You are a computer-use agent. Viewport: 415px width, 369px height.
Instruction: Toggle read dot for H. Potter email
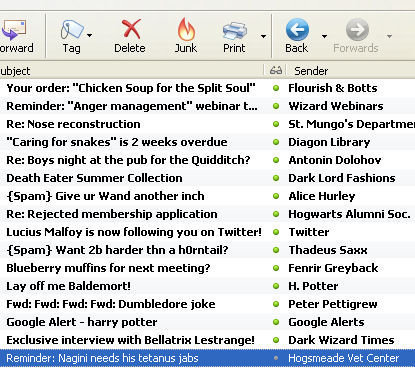276,286
